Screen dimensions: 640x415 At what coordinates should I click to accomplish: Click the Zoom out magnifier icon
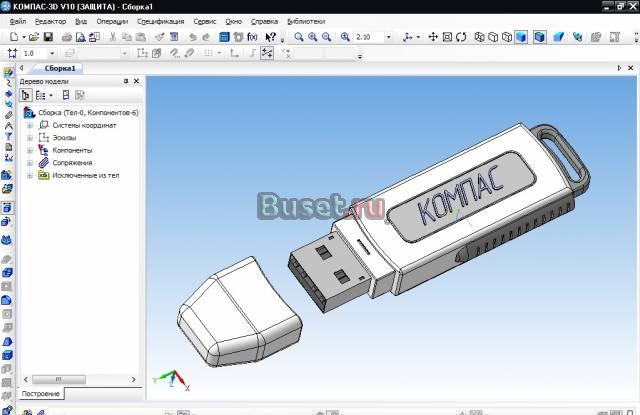(x=327, y=37)
